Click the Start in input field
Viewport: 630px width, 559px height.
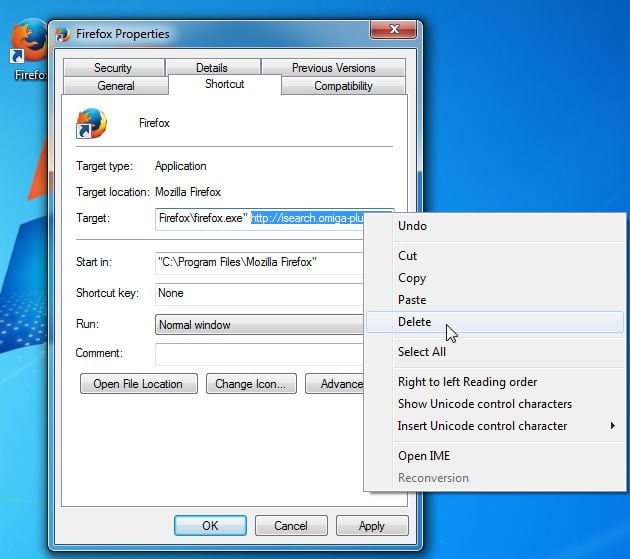point(259,263)
